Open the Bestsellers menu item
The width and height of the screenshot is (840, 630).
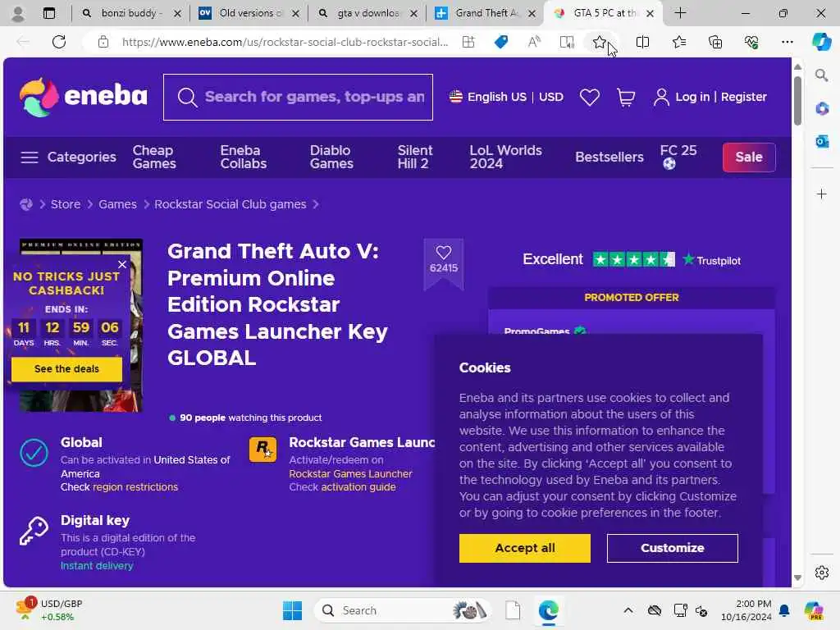pos(609,157)
